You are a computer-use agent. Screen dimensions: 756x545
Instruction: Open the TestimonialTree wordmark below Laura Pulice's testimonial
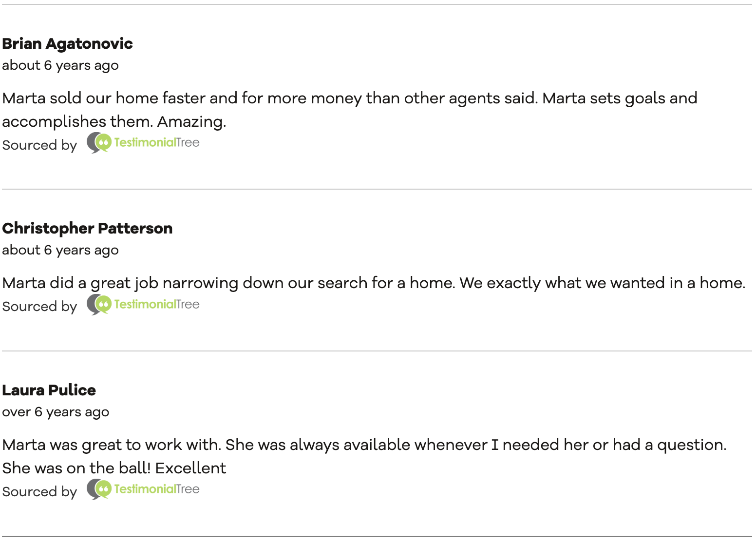157,489
